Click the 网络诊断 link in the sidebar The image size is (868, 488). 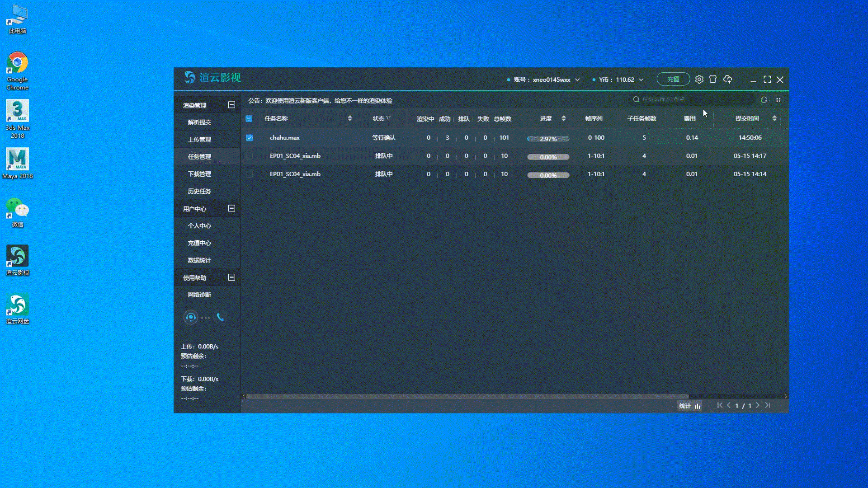pyautogui.click(x=199, y=295)
